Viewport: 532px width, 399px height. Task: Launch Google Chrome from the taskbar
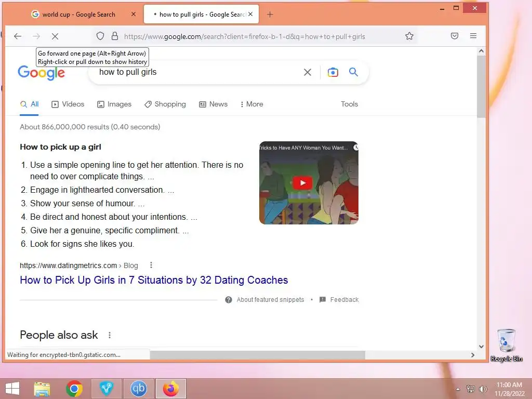[74, 389]
